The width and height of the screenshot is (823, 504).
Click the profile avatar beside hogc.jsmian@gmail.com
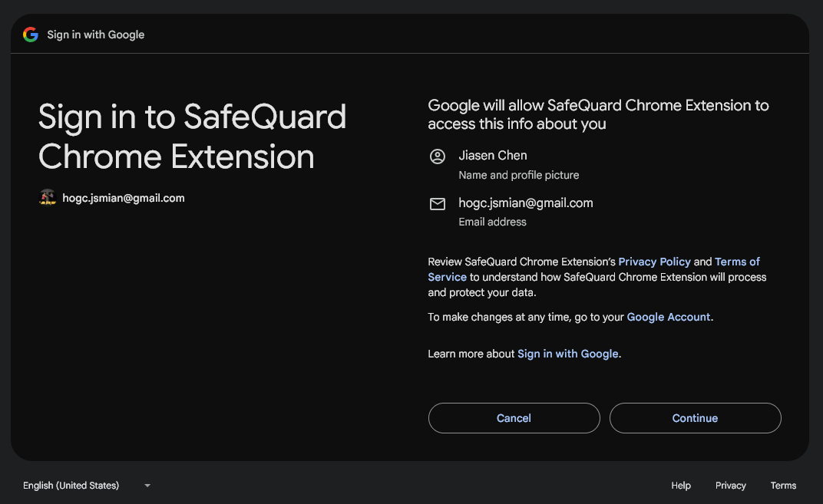pos(48,198)
